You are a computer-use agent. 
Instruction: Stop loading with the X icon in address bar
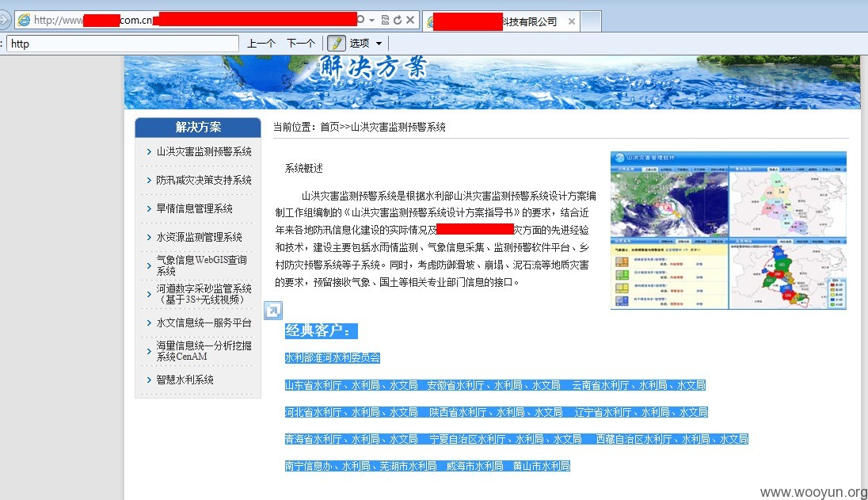pyautogui.click(x=410, y=20)
